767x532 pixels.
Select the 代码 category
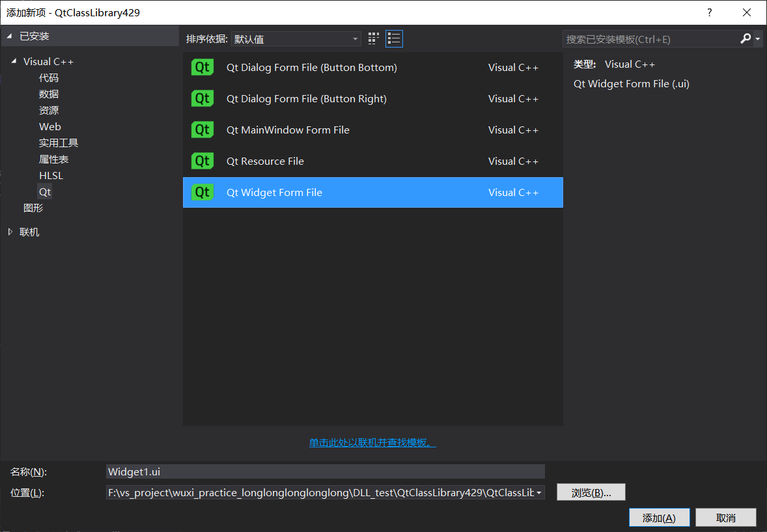[49, 78]
